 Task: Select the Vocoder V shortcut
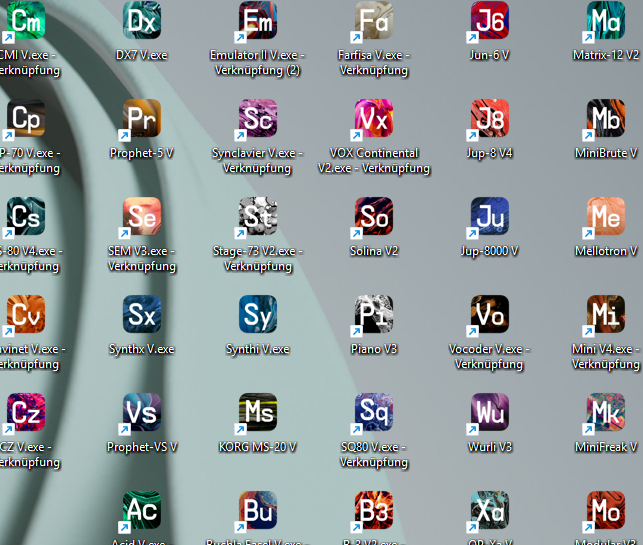pos(490,315)
